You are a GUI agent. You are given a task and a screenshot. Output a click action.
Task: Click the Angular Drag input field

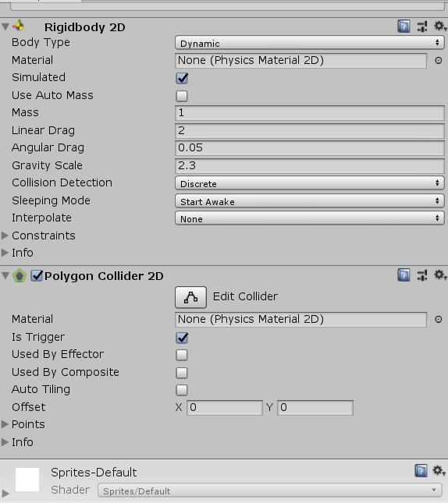[310, 148]
